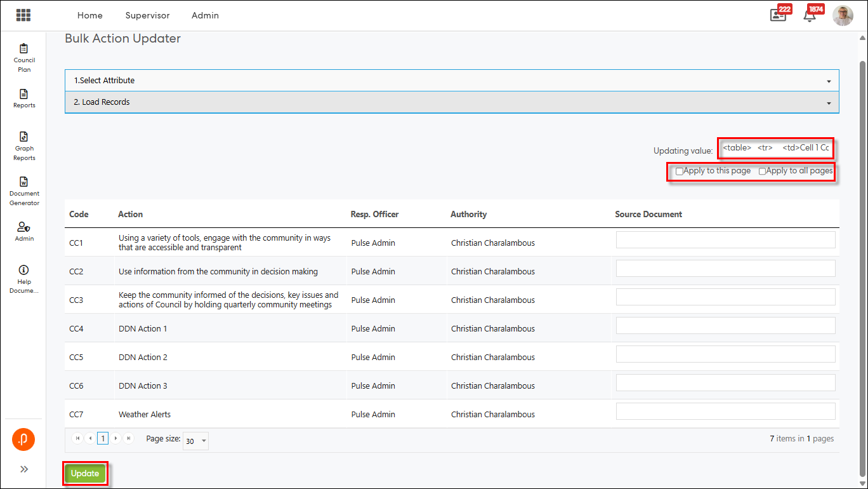
Task: Enable the Apply to all pages checkbox
Action: click(x=763, y=171)
